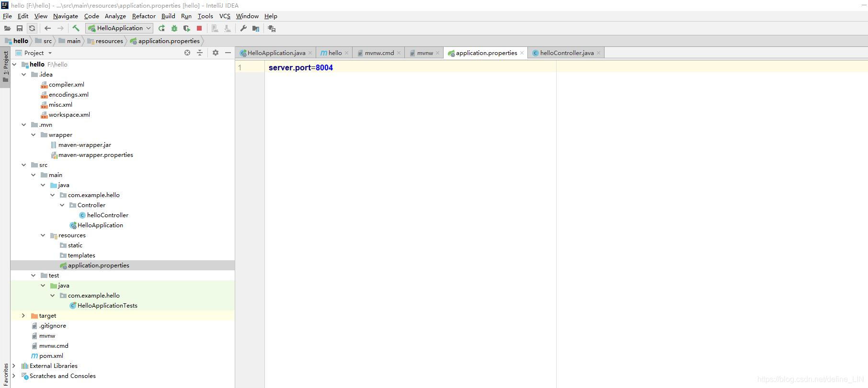The image size is (868, 388).
Task: Select maven-wrapper.properties file
Action: coord(91,155)
